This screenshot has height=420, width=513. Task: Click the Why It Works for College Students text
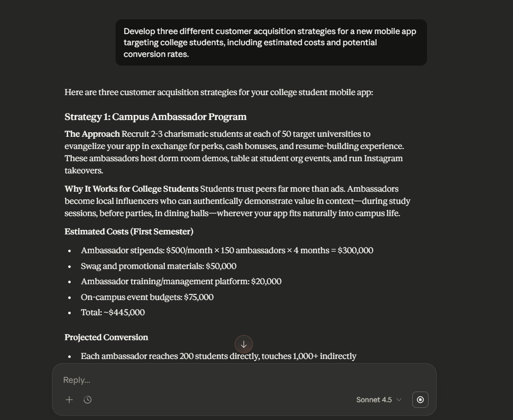coord(131,189)
